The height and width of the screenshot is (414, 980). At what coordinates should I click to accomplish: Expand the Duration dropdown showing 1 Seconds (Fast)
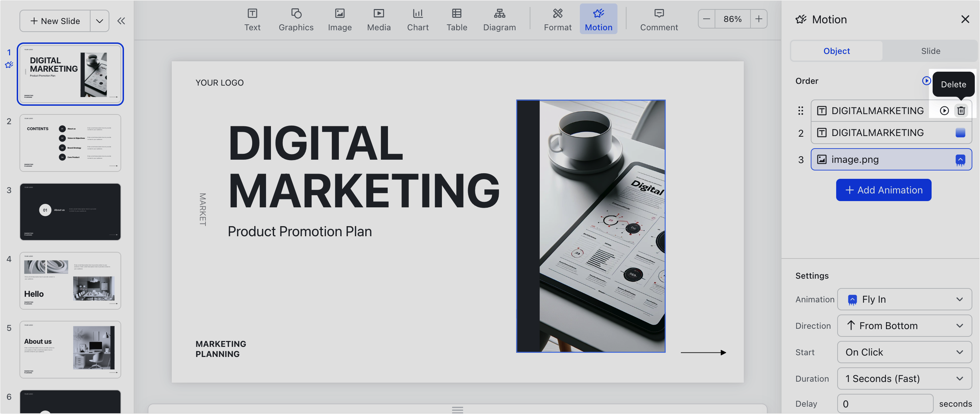905,378
